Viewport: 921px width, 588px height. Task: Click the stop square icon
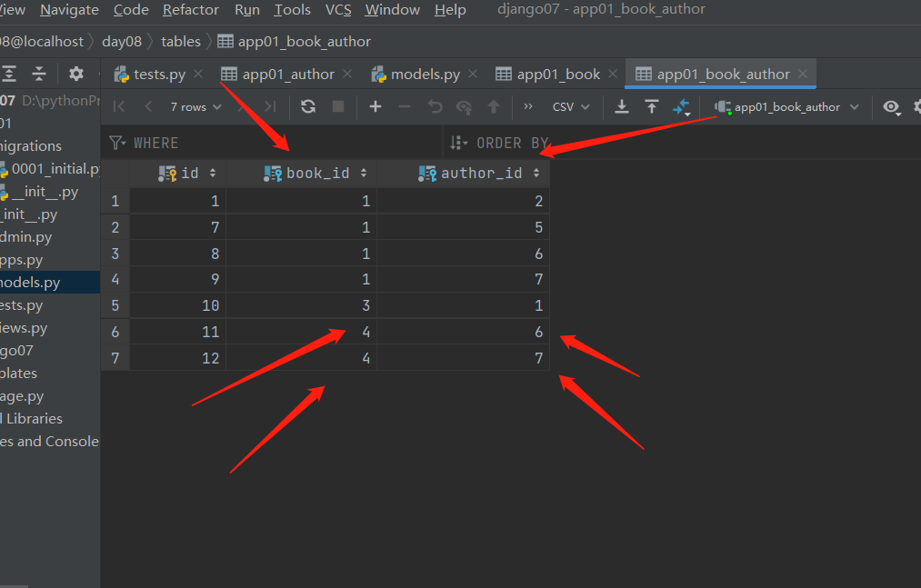pos(337,106)
